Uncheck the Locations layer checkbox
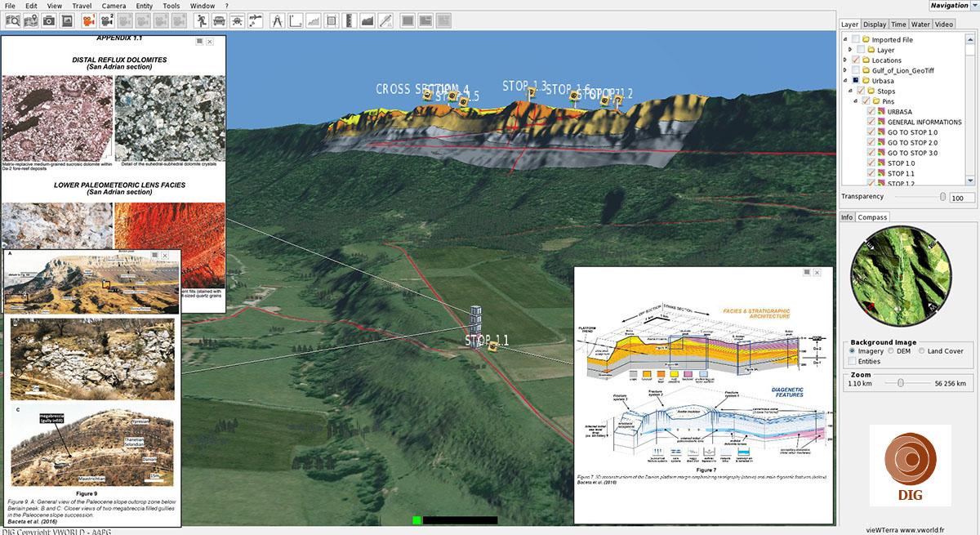This screenshot has height=535, width=980. 856,60
